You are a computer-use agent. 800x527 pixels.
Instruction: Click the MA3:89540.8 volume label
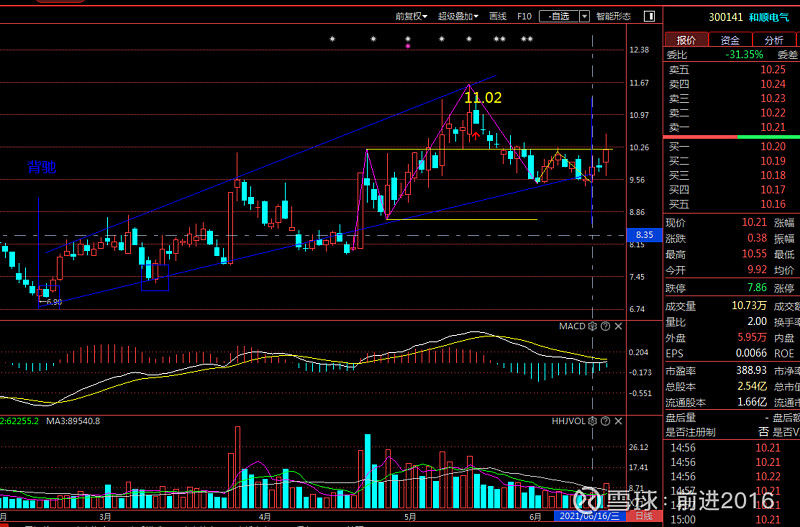point(73,421)
